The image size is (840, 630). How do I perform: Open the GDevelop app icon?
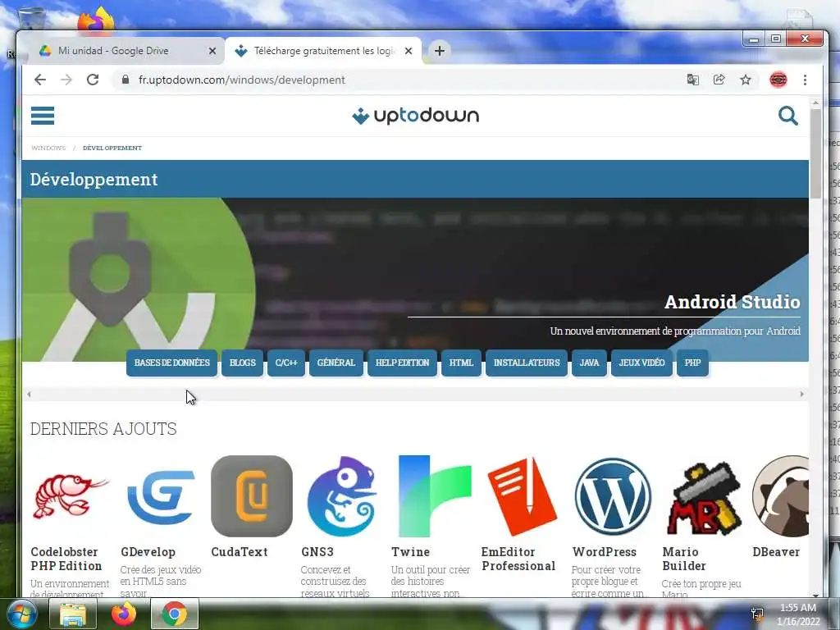coord(161,496)
